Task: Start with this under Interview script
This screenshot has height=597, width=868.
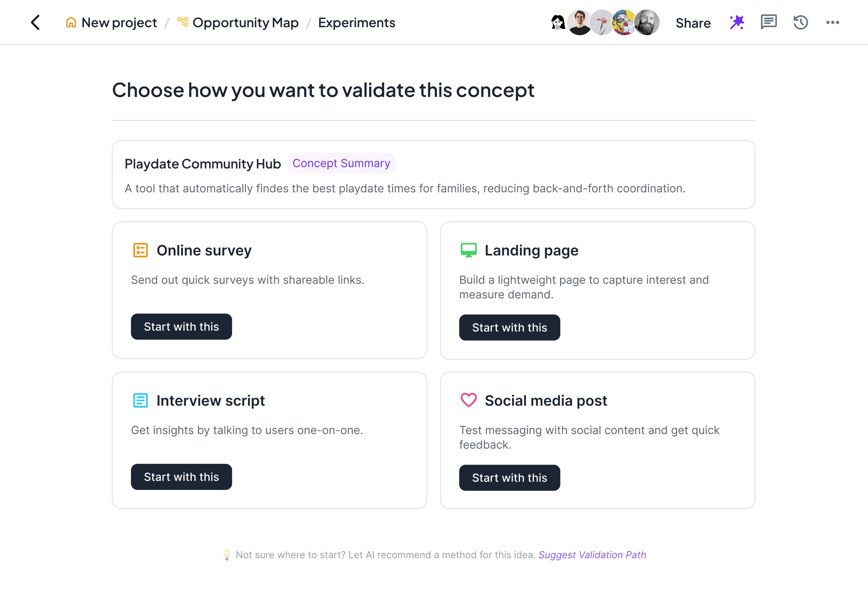Action: [x=181, y=477]
